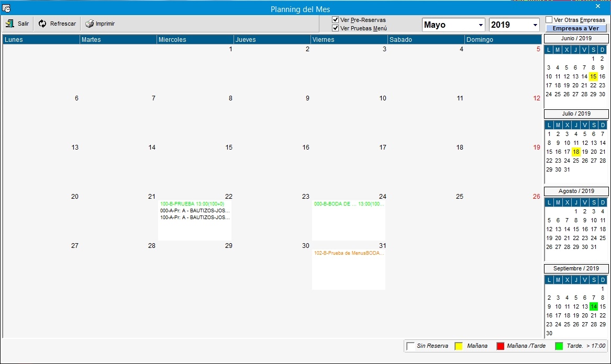
Task: Select green day 14 in Septiembre mini calendar
Action: pyautogui.click(x=594, y=307)
